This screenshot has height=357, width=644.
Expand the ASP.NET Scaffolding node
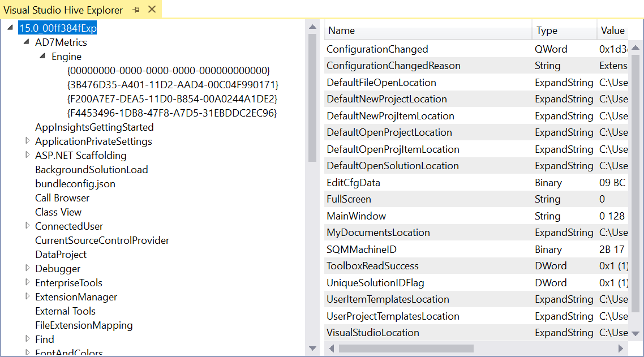click(x=27, y=155)
